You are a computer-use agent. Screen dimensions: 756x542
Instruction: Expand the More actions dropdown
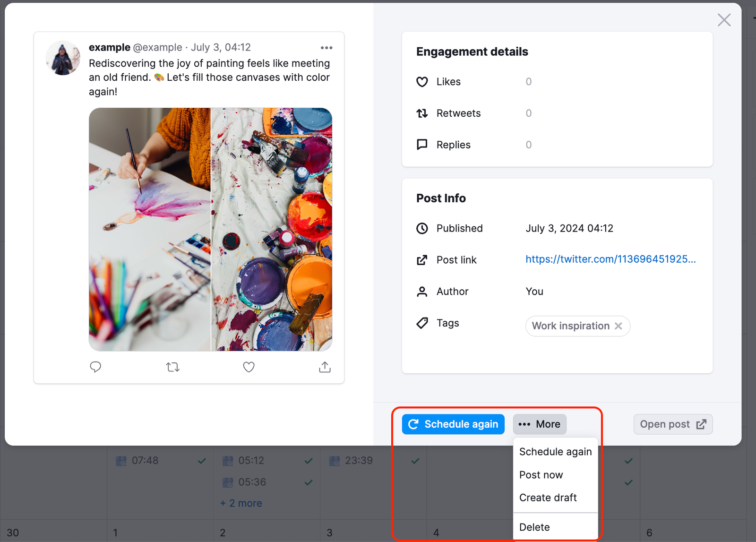coord(540,424)
